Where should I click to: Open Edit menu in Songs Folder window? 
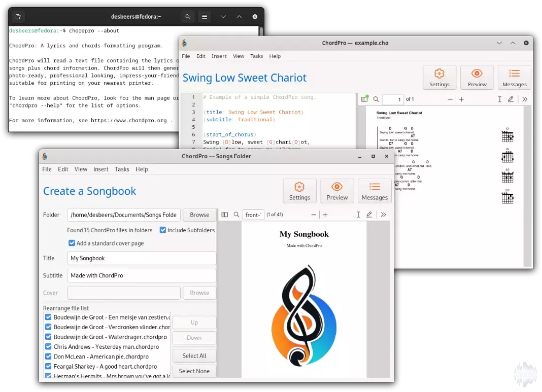pos(63,169)
